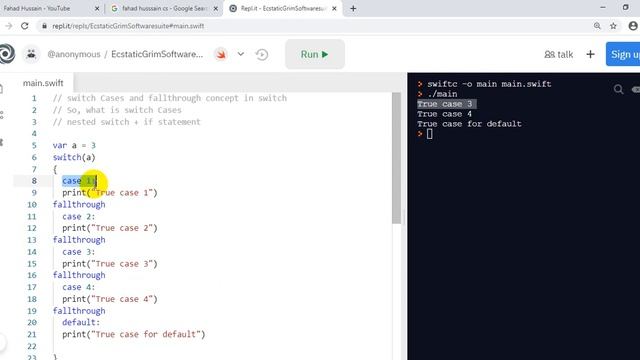Click 'print("True case 2")' line
Image resolution: width=640 pixels, height=360 pixels.
(x=110, y=228)
